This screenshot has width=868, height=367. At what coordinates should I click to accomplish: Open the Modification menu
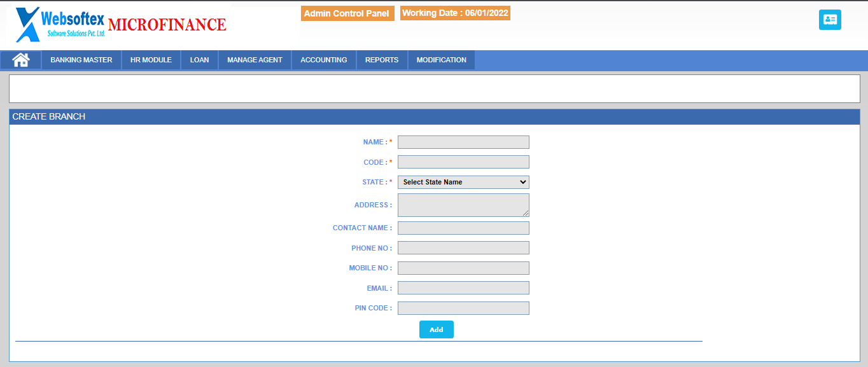click(x=442, y=60)
